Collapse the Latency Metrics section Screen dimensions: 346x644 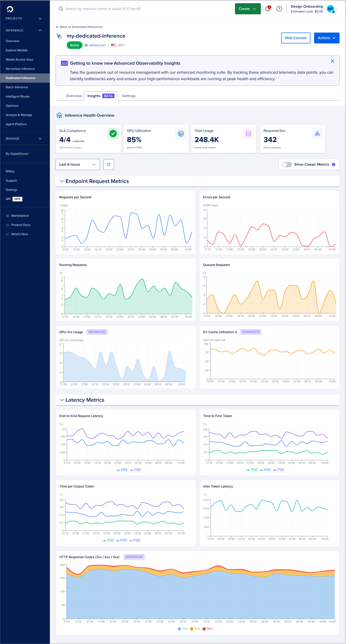tap(62, 400)
